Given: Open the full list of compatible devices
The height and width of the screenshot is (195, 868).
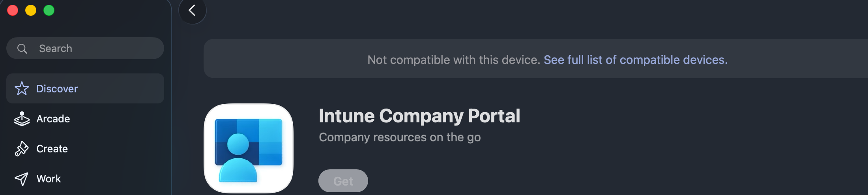Looking at the screenshot, I should [635, 60].
